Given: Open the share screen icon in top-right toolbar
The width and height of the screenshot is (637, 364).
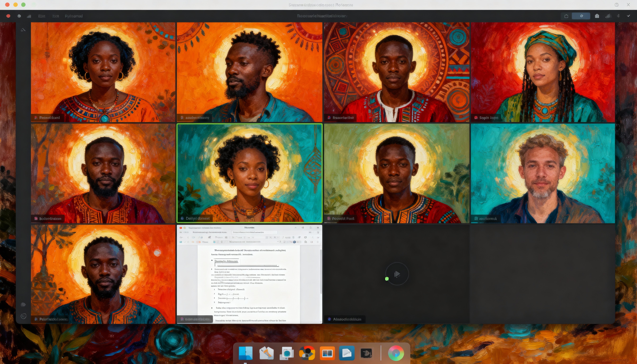Looking at the screenshot, I should 566,16.
